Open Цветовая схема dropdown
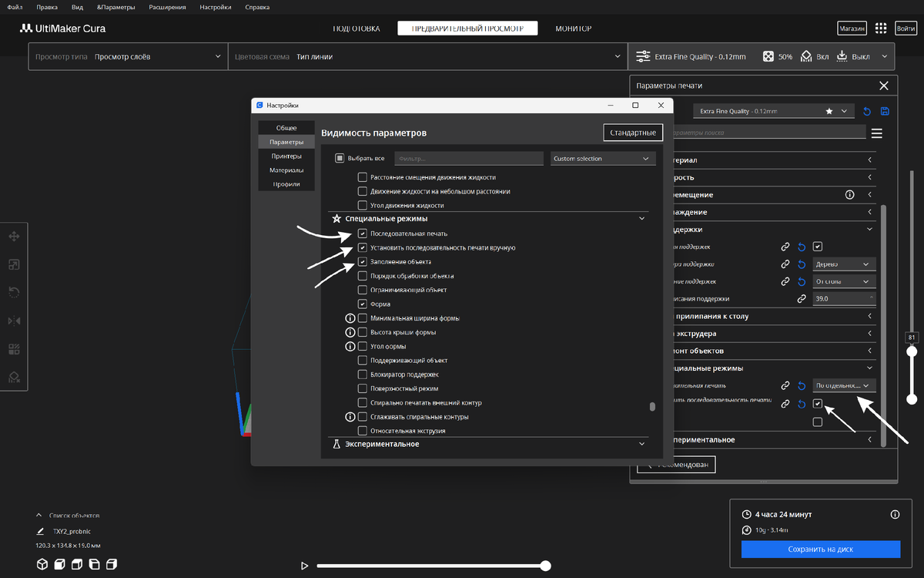 tap(428, 56)
